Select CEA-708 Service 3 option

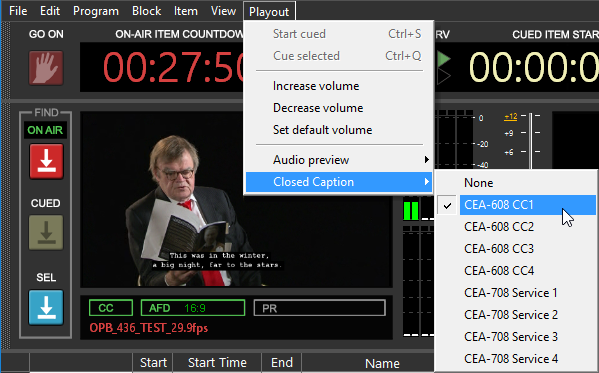coord(516,337)
